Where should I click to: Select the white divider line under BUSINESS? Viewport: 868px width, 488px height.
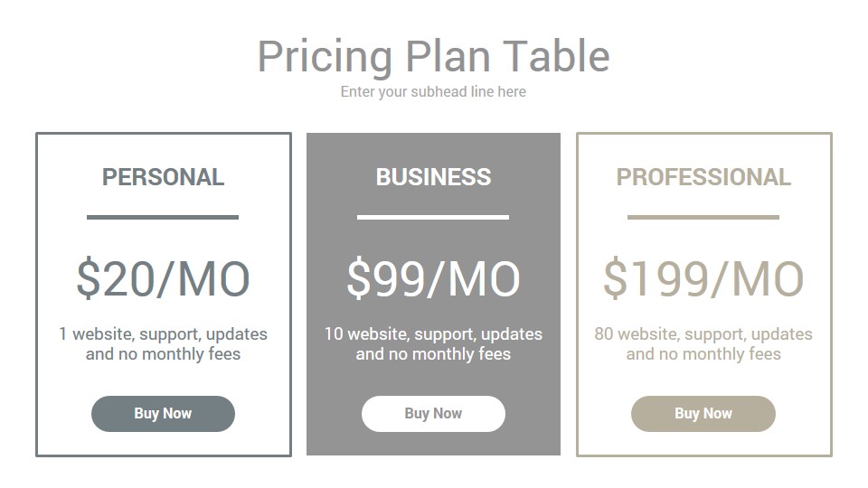[433, 218]
